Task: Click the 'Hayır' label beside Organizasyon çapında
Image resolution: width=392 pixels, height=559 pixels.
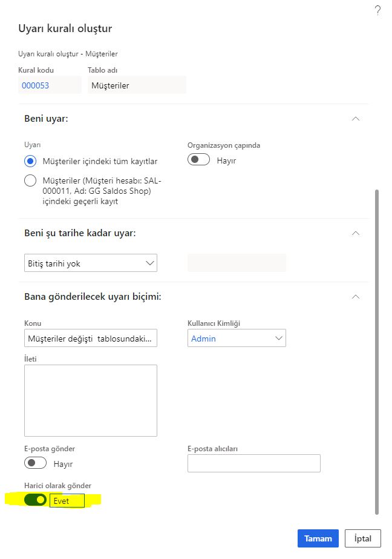Action: pos(226,160)
